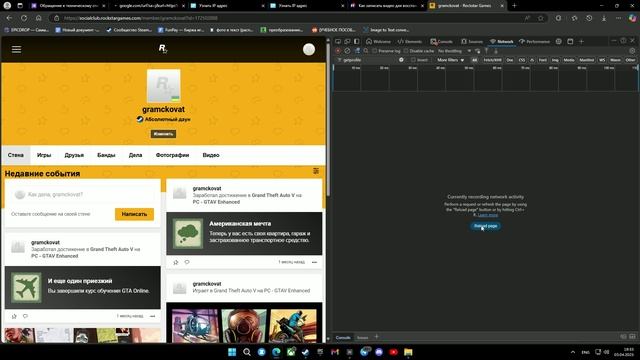Clear the network log
The height and width of the screenshot is (360, 640).
(347, 51)
